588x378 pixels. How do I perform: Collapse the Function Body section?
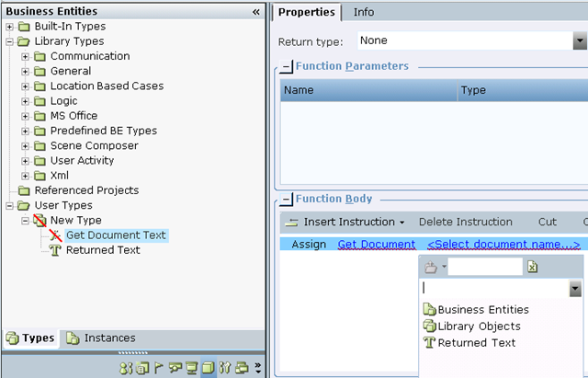(x=286, y=199)
